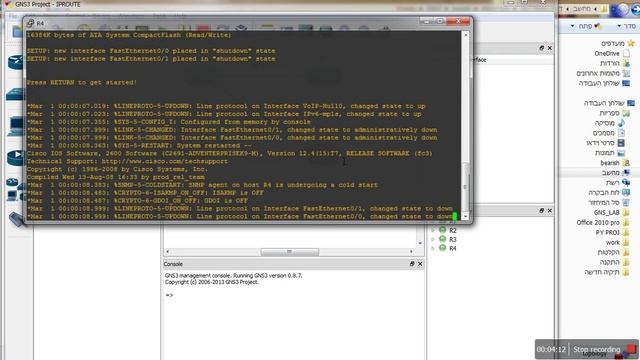This screenshot has height=360, width=640.
Task: Expand the R3 node in topology summary
Action: [x=433, y=239]
